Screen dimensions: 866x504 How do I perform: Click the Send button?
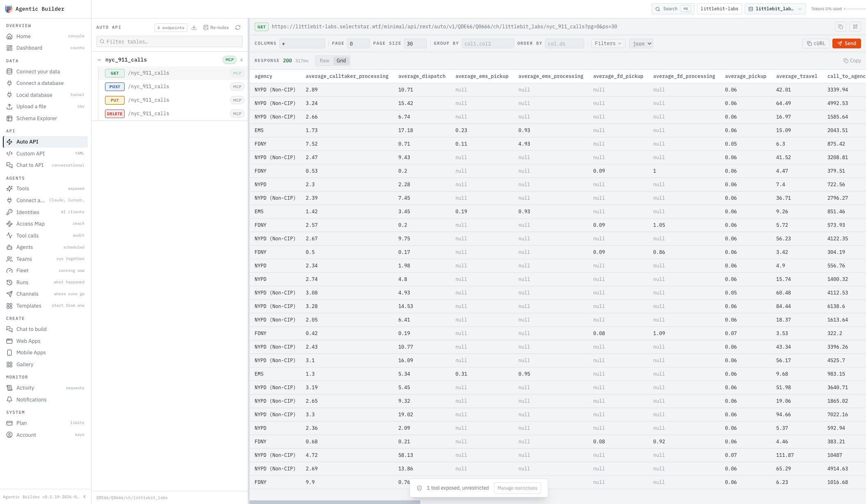point(847,43)
